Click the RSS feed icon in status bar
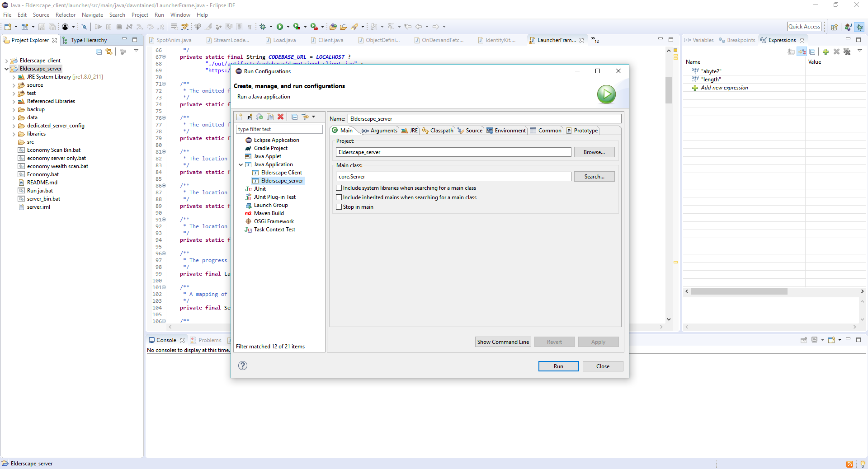 point(850,464)
